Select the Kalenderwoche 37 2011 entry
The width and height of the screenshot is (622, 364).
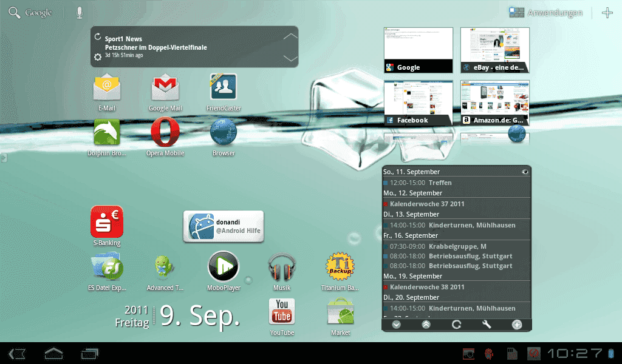(457, 204)
